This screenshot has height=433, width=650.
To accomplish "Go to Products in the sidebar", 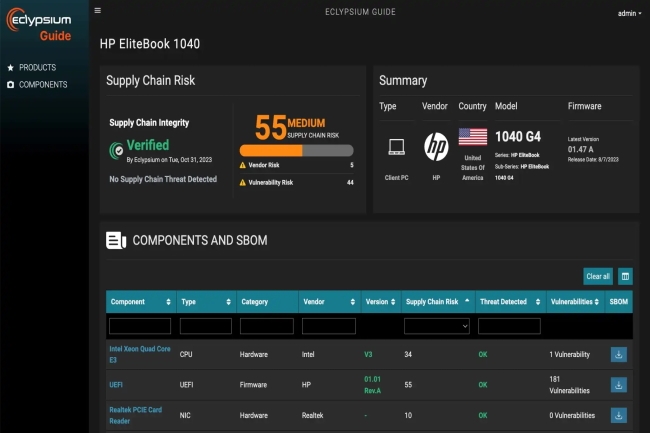I will [37, 67].
